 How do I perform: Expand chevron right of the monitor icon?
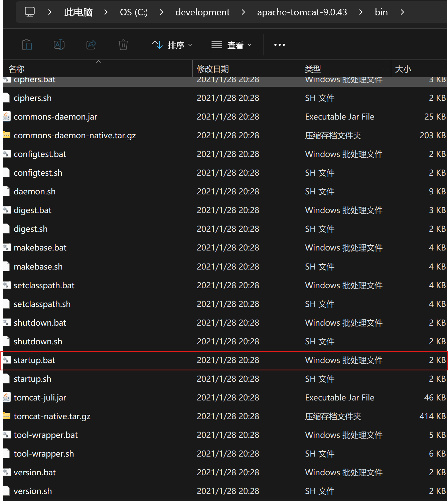50,12
